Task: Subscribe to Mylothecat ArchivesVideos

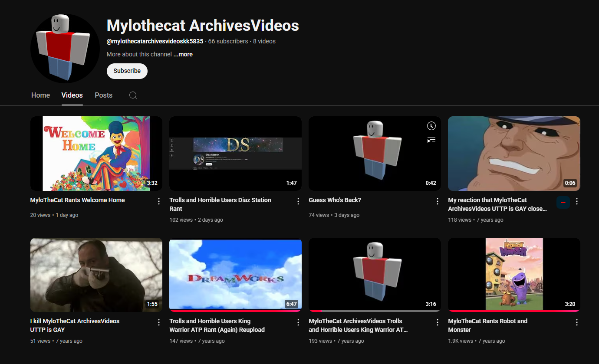Action: [127, 71]
